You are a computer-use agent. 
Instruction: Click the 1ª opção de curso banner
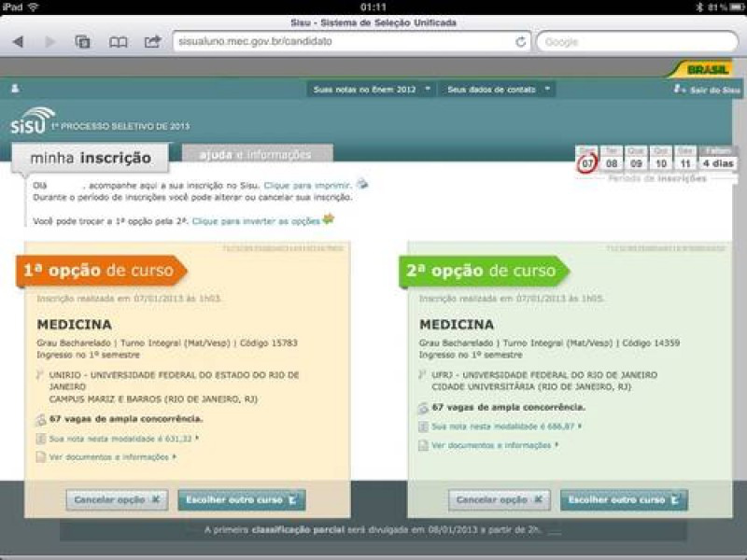pyautogui.click(x=101, y=271)
